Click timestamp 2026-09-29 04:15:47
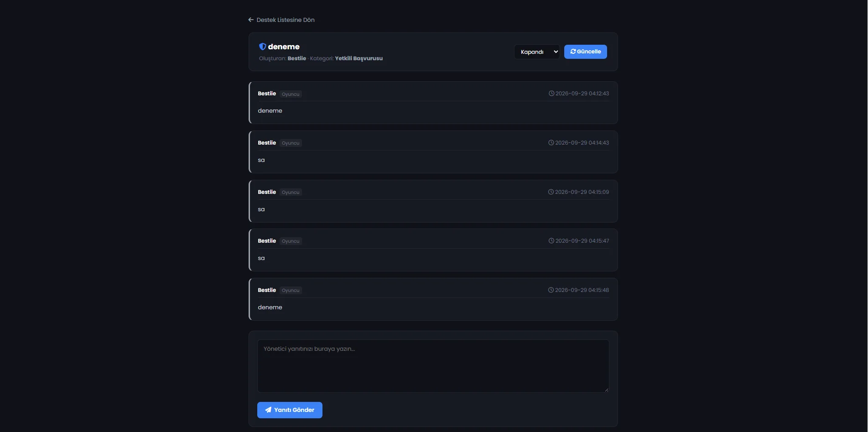 582,241
